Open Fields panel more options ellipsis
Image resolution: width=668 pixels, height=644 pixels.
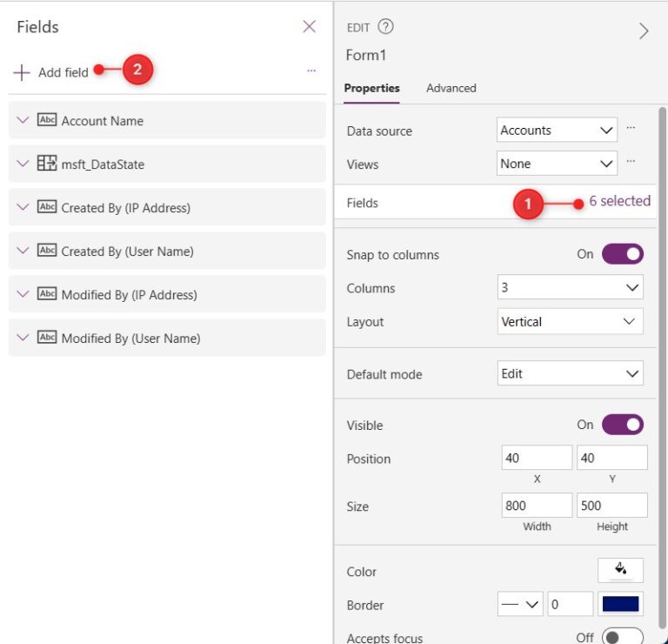tap(311, 71)
